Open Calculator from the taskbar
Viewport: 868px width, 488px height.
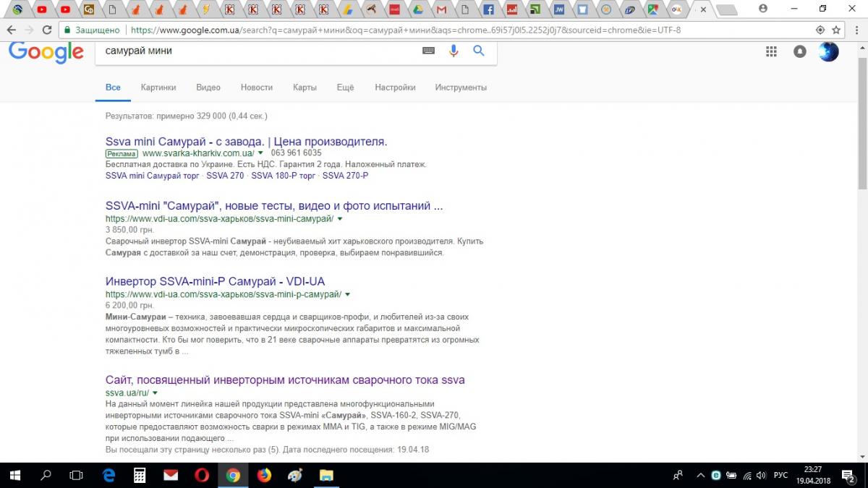tap(140, 475)
